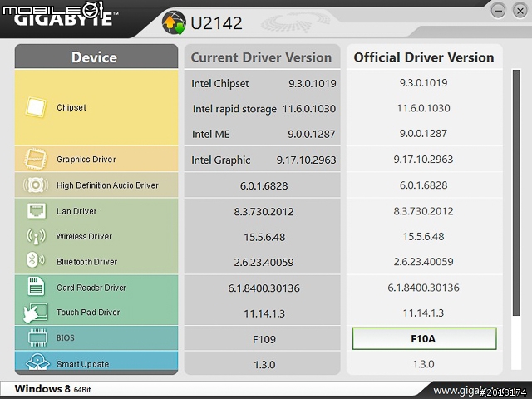
Task: Close the Smart Update window
Action: coord(520,11)
